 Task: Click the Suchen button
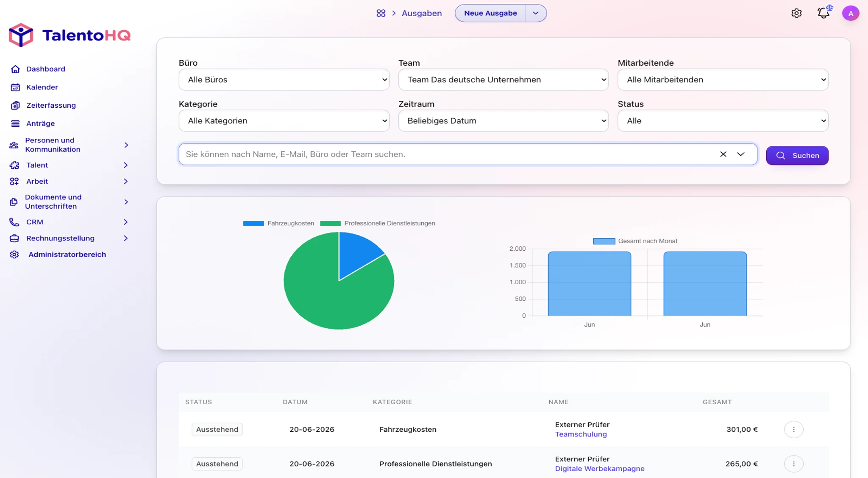797,156
